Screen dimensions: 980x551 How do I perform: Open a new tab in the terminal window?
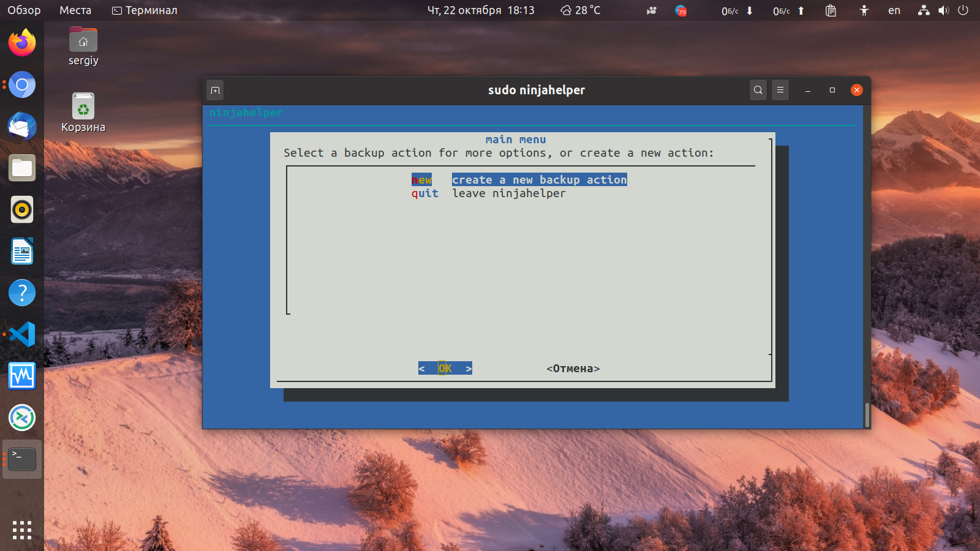[215, 90]
